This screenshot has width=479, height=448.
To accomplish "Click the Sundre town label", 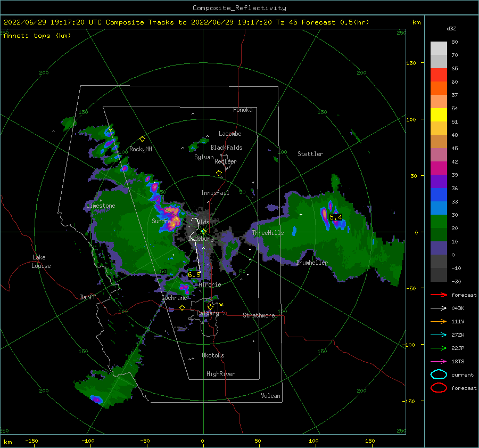I will point(161,221).
